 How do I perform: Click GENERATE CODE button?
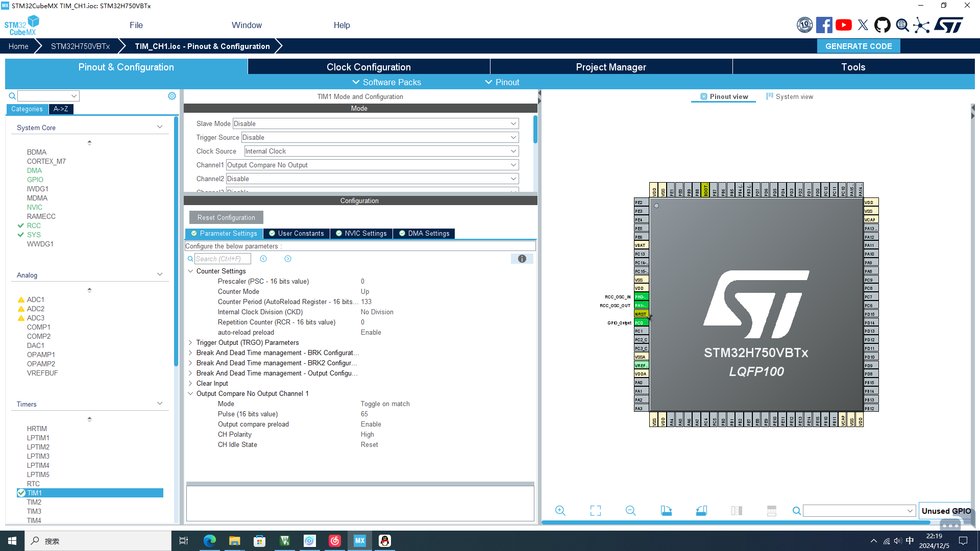859,46
